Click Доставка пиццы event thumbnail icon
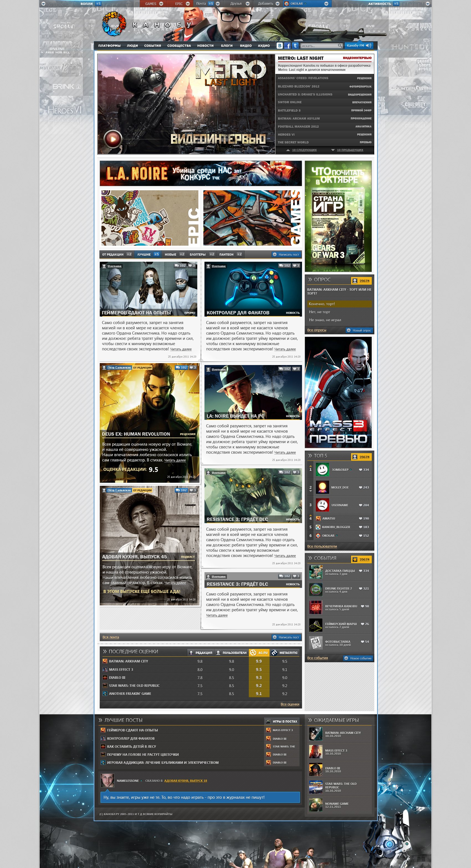The width and height of the screenshot is (471, 868). (316, 572)
